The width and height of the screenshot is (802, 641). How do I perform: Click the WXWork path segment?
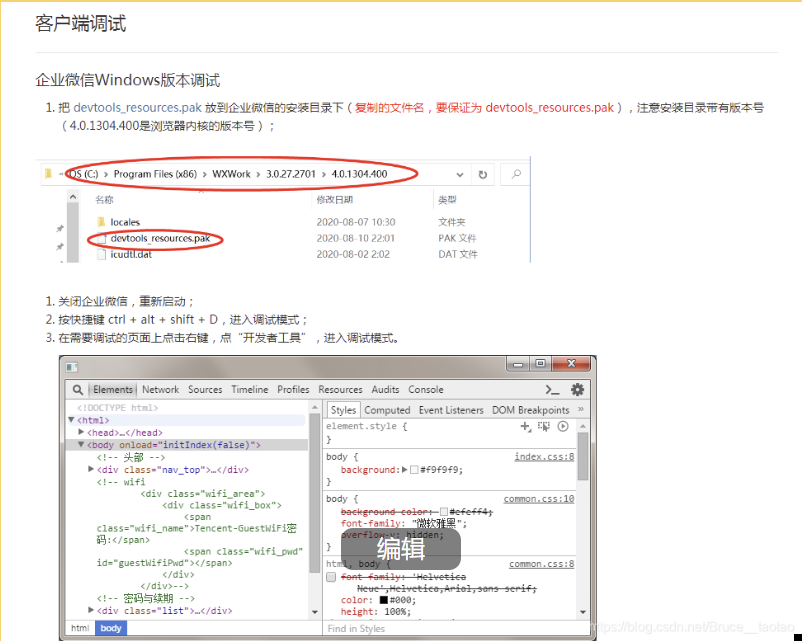(231, 174)
